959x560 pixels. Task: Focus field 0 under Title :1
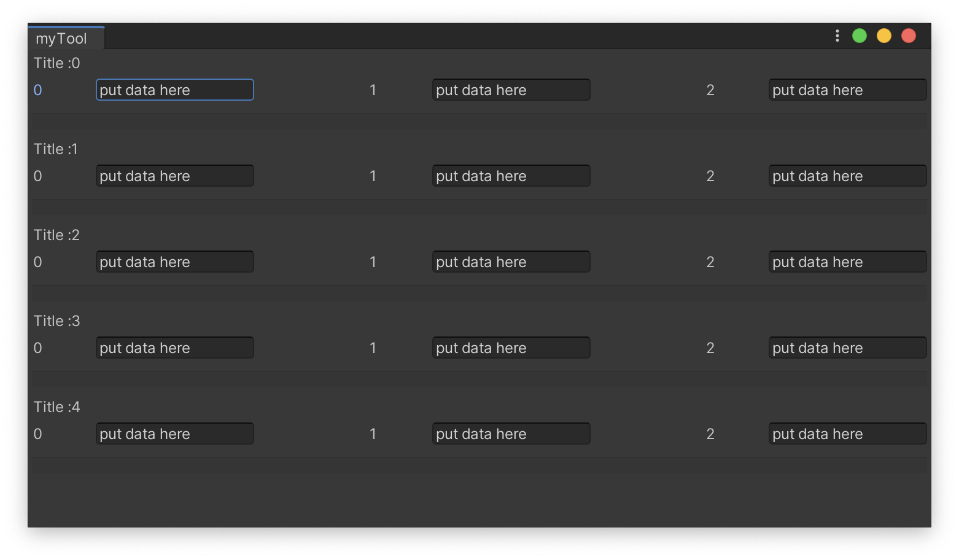click(x=175, y=176)
